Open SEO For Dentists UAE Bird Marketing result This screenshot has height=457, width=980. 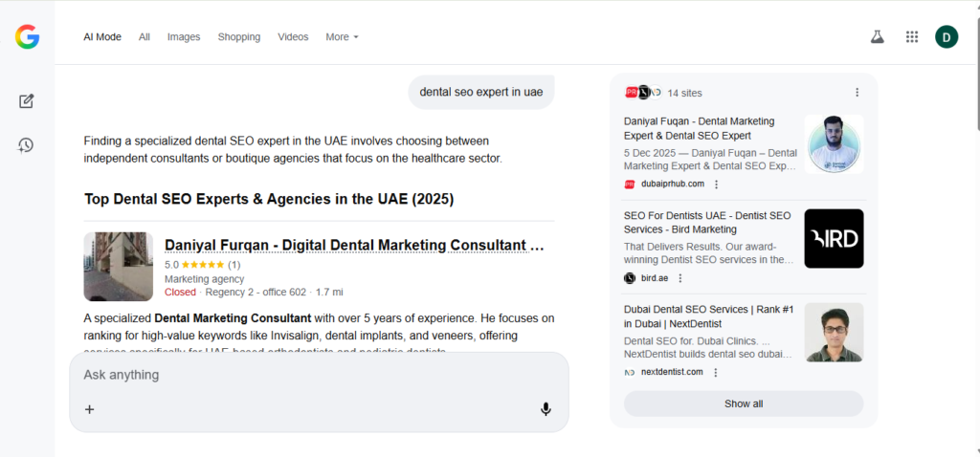tap(707, 222)
